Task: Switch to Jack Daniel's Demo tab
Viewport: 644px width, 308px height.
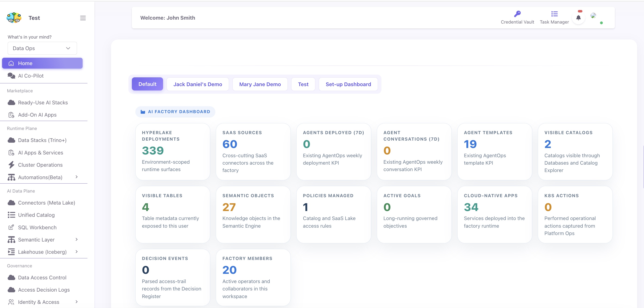Action: tap(198, 84)
